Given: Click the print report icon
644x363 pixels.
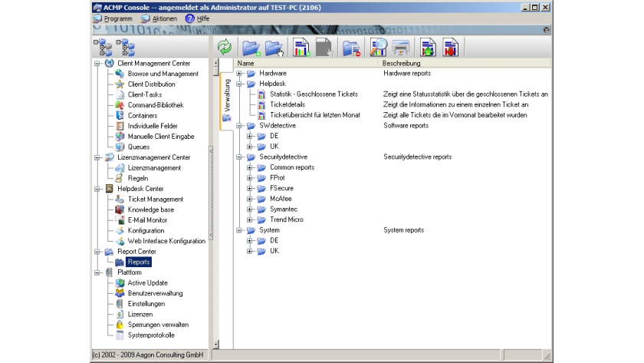Looking at the screenshot, I should pos(401,48).
